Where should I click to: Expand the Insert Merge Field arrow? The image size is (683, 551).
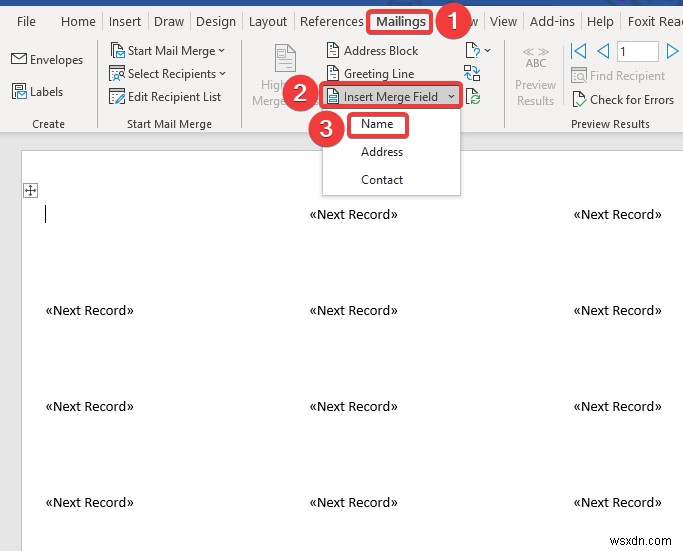click(x=451, y=96)
